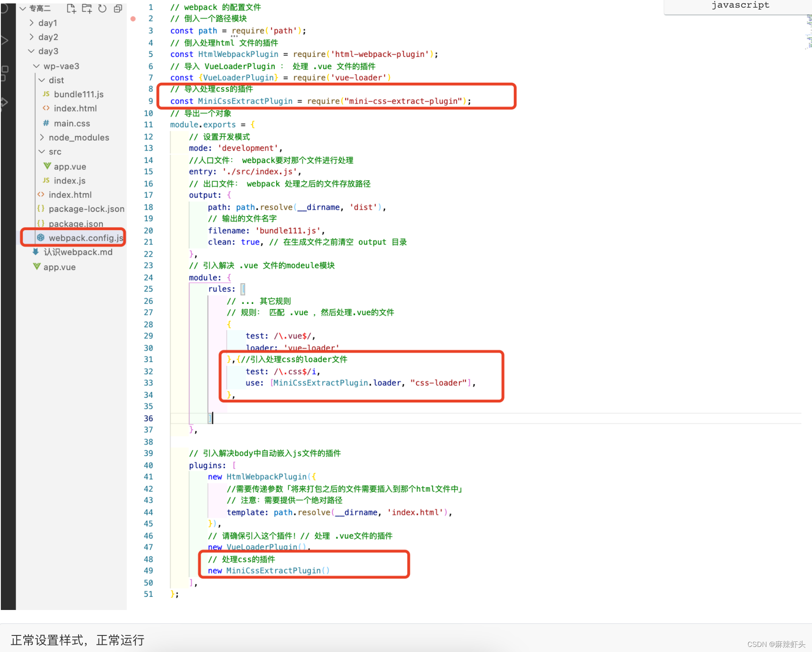
Task: Open index.html inside the dist folder
Action: (x=75, y=108)
